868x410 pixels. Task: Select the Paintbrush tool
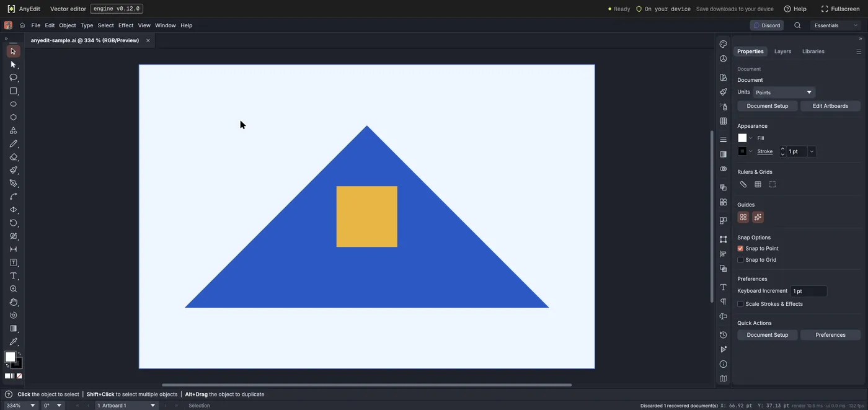[x=13, y=170]
